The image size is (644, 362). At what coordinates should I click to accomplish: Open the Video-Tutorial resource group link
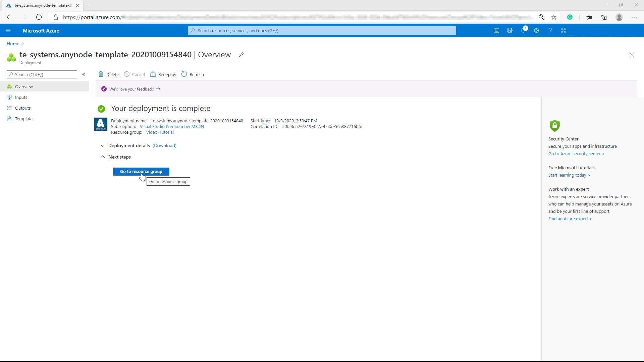click(160, 132)
